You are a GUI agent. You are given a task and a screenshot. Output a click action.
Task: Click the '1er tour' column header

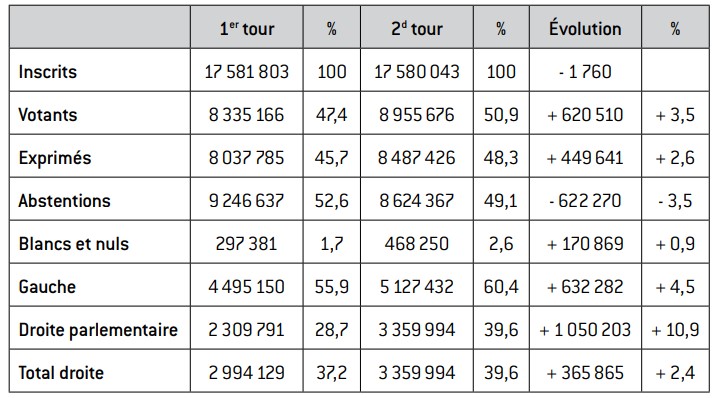click(247, 28)
